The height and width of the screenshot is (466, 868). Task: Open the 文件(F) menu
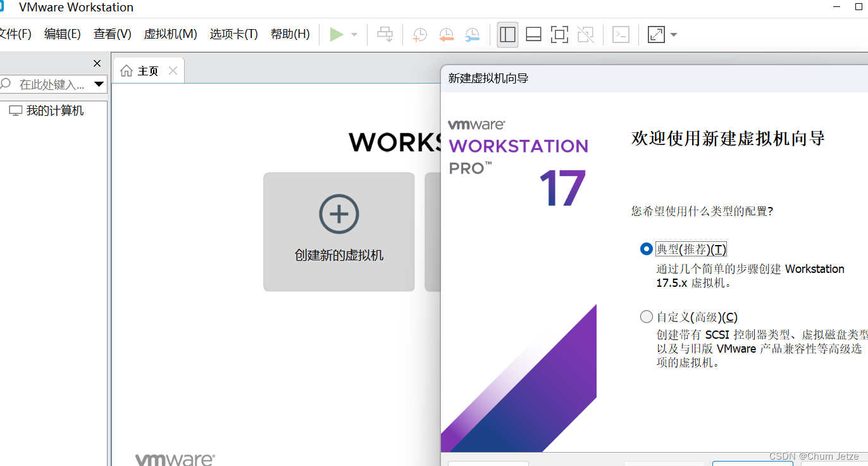(14, 34)
